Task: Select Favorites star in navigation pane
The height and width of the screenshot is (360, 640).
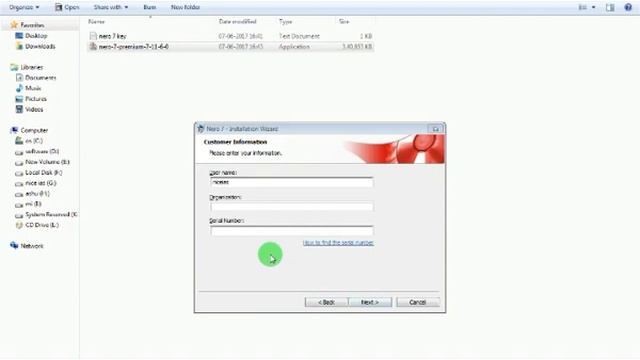Action: (14, 25)
